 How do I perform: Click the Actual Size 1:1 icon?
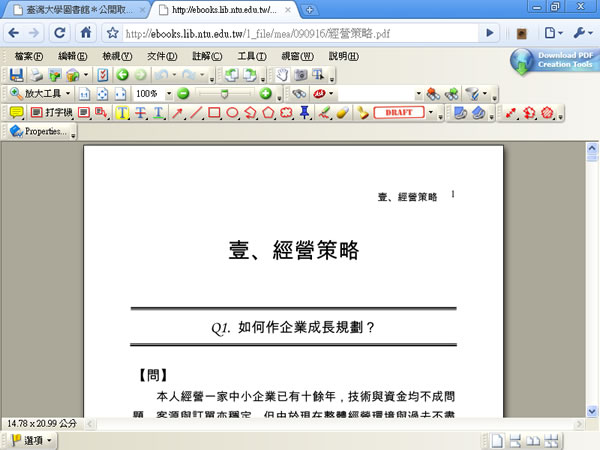84,93
